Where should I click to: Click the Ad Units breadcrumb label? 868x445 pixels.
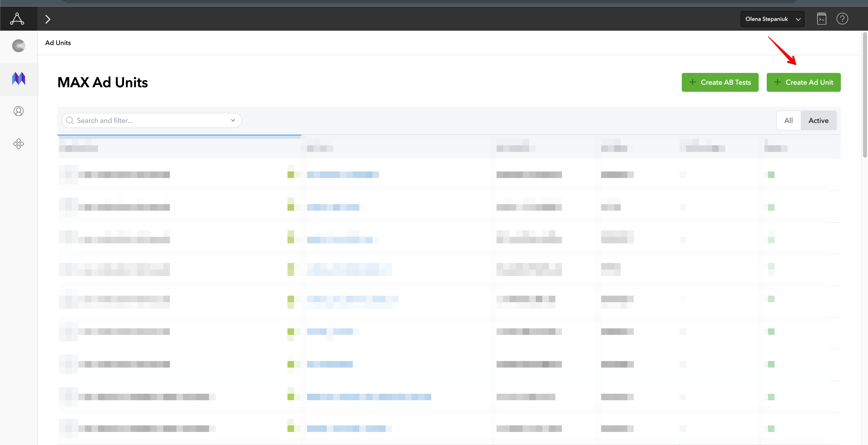tap(58, 43)
